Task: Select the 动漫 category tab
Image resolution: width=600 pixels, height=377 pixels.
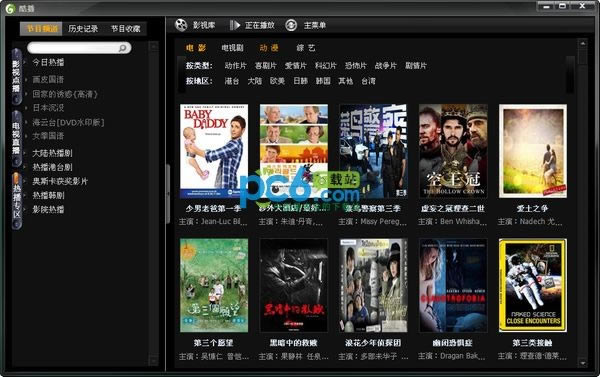Action: tap(269, 48)
